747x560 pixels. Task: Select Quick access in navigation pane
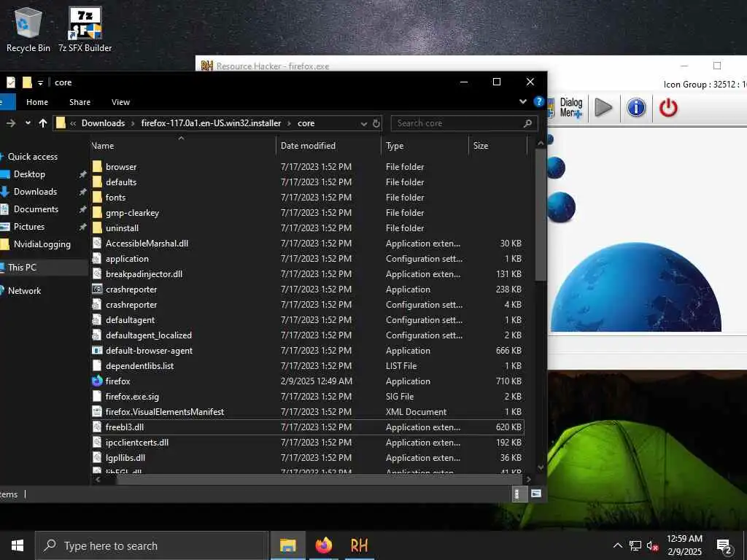click(32, 157)
